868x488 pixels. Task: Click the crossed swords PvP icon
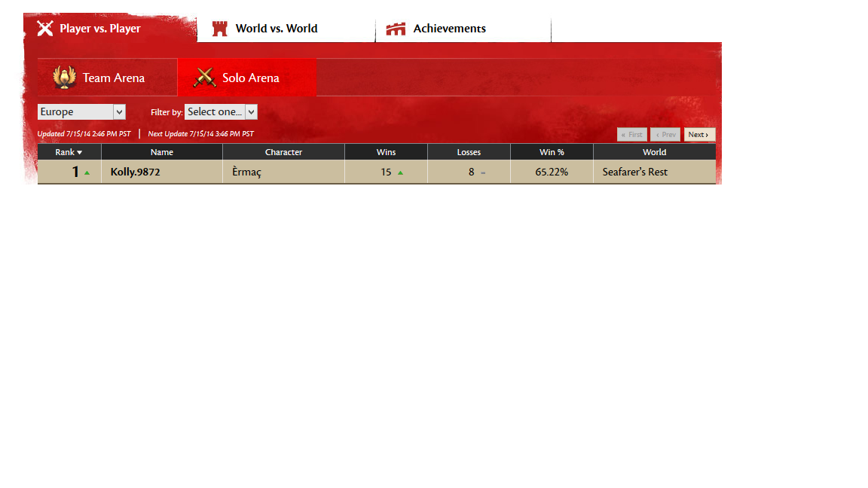45,28
